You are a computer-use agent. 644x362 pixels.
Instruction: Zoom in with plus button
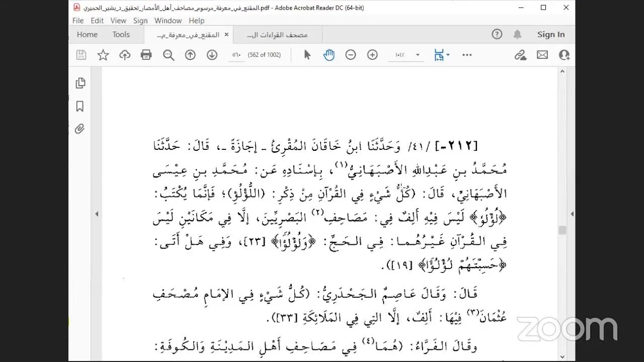(x=372, y=55)
